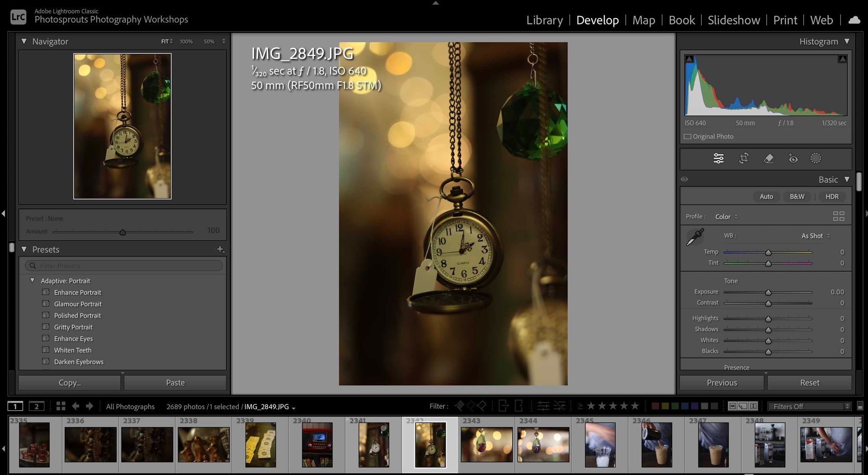The width and height of the screenshot is (868, 475).
Task: Toggle the histogram highlight clipping indicator
Action: pos(843,59)
